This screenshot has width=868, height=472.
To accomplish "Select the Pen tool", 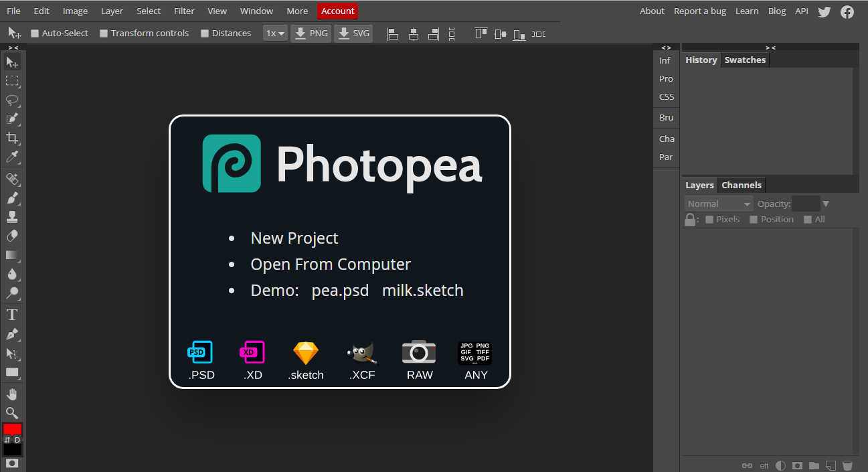I will [x=12, y=334].
